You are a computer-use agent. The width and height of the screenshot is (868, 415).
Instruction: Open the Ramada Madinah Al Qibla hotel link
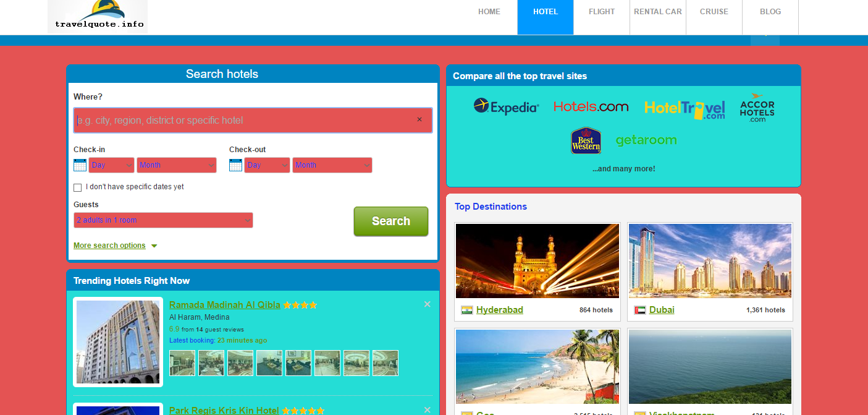coord(224,304)
